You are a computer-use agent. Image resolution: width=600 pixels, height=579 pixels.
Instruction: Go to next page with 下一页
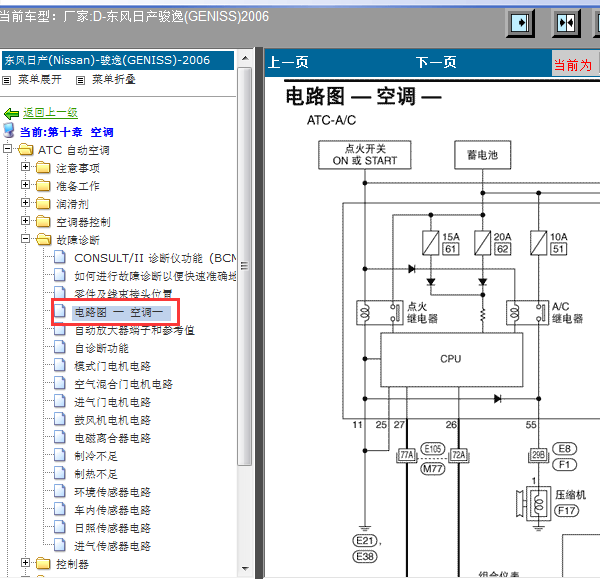(x=436, y=62)
